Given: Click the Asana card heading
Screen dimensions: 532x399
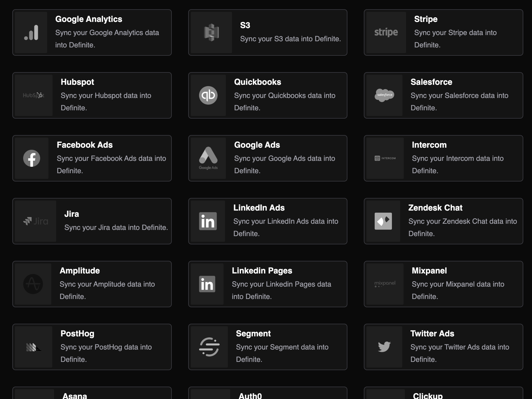Looking at the screenshot, I should [x=75, y=396].
